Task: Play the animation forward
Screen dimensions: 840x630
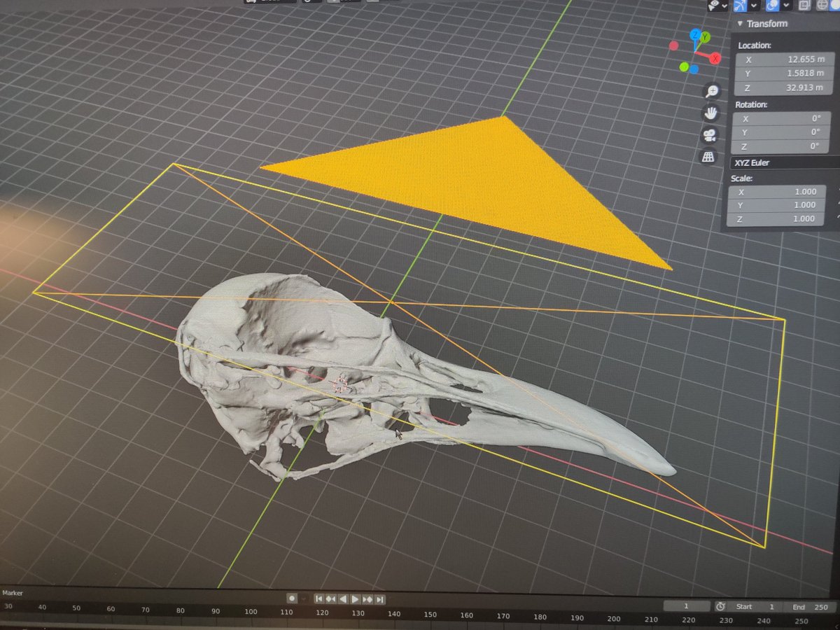Action: (x=355, y=599)
